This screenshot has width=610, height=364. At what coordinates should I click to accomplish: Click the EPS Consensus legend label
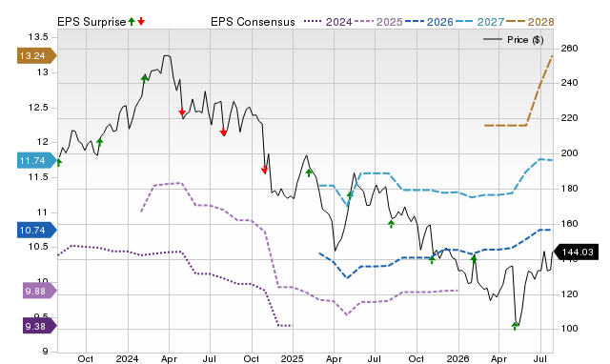[253, 22]
